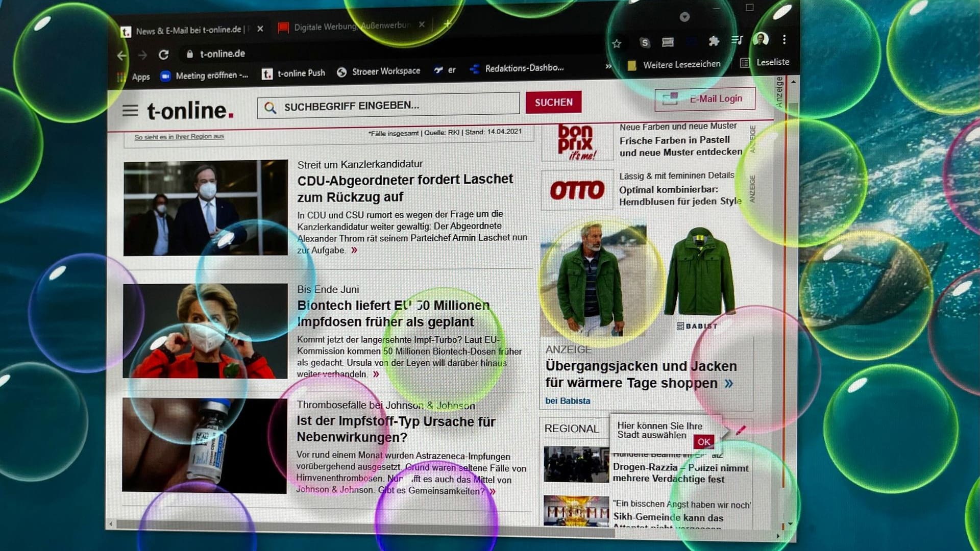Open 'Übergangsjacken und Jacken' ad headline

[x=641, y=374]
